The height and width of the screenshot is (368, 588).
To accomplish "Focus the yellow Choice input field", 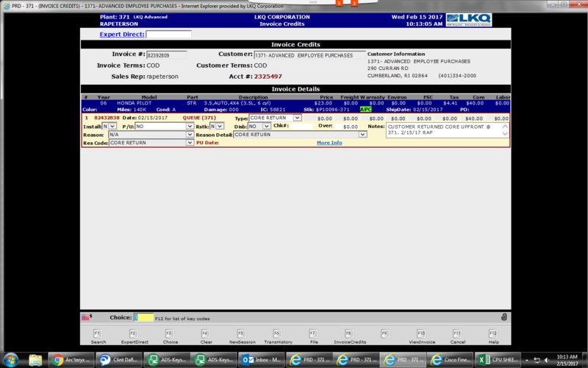I will pos(143,317).
